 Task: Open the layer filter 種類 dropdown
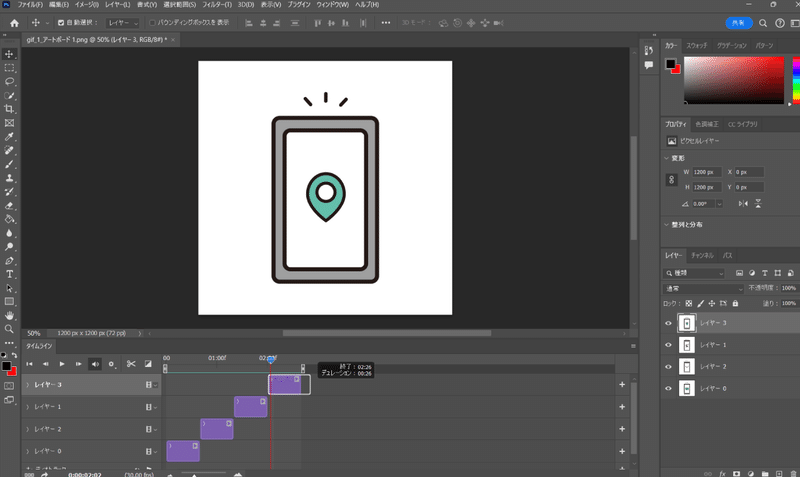pos(694,273)
